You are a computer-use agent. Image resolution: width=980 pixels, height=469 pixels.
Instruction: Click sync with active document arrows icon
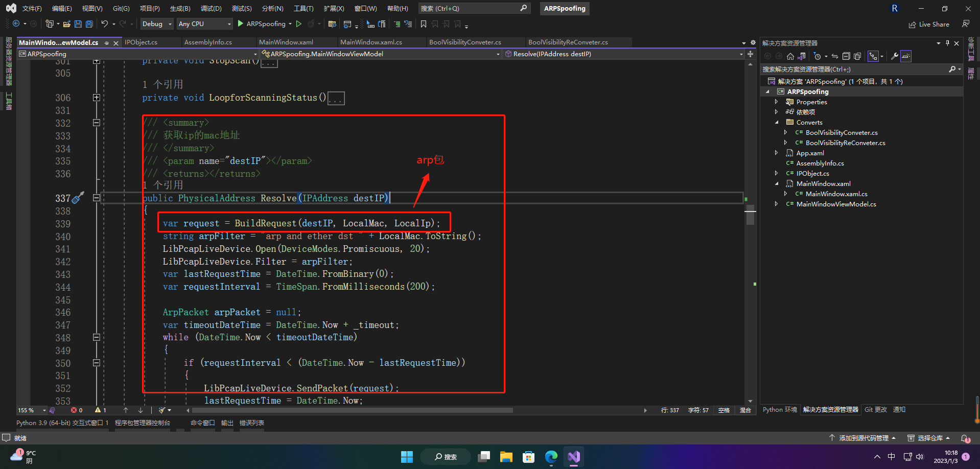pos(834,56)
